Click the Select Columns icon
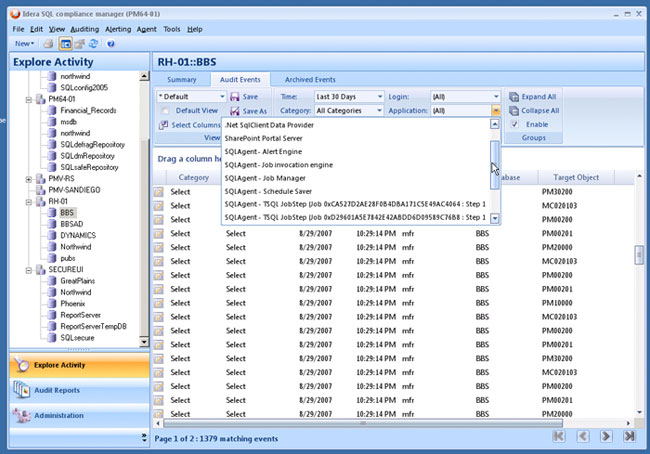The height and width of the screenshot is (454, 650). tap(164, 125)
